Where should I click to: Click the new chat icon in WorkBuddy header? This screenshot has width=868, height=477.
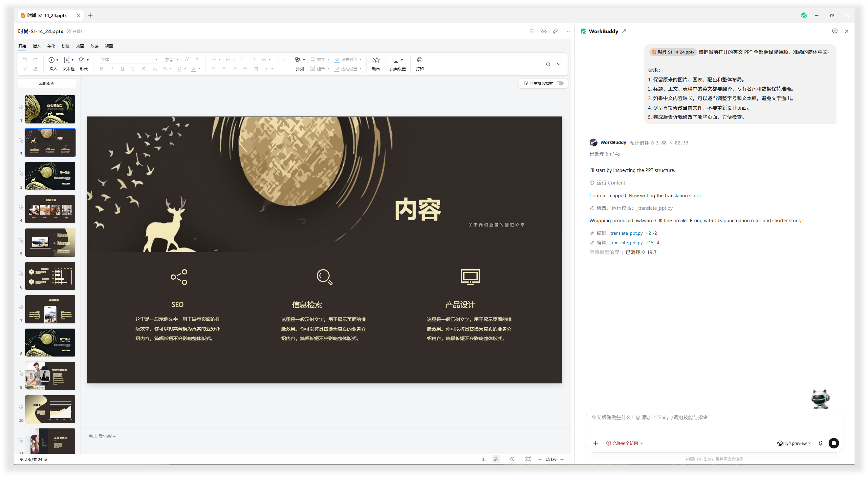pos(835,31)
